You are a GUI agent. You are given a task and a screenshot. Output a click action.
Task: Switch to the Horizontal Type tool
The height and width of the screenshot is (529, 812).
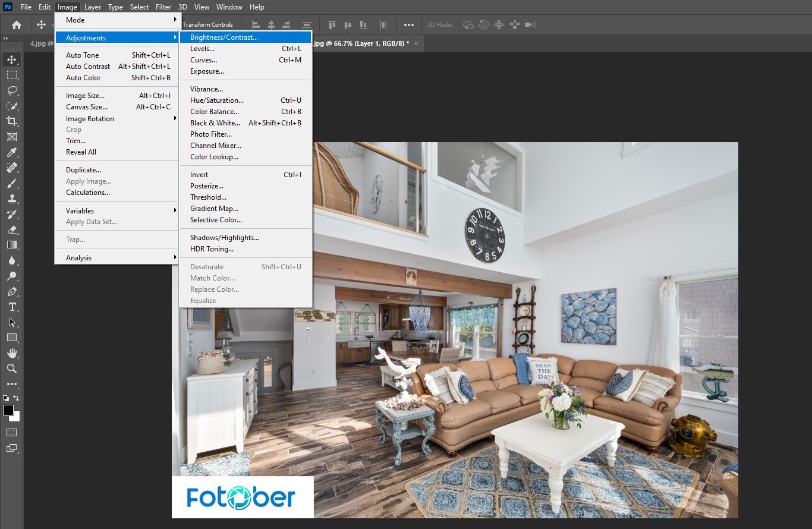(11, 307)
